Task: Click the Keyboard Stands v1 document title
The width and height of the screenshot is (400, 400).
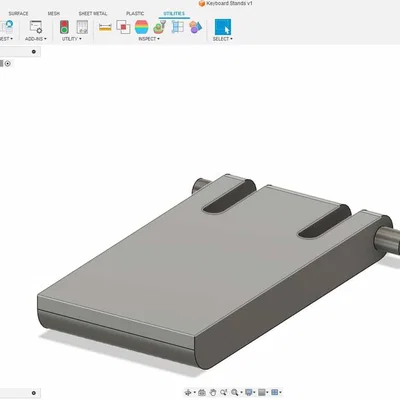Action: point(229,3)
